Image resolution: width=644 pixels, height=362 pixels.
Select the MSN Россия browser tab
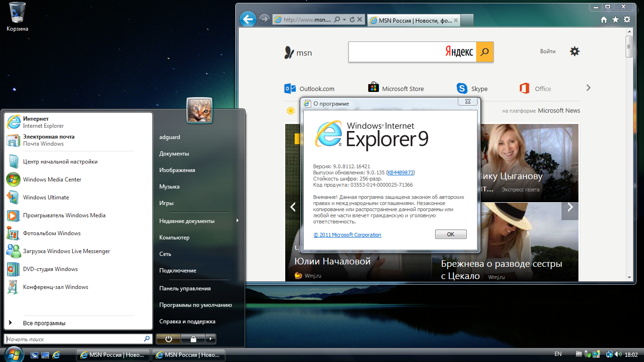(x=414, y=20)
